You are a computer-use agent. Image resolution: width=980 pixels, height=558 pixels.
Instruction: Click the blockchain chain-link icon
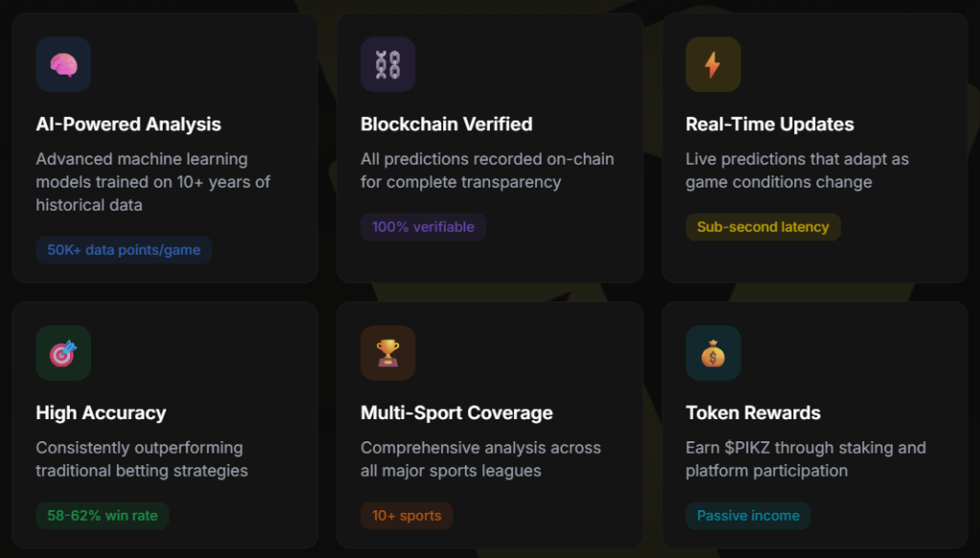388,64
